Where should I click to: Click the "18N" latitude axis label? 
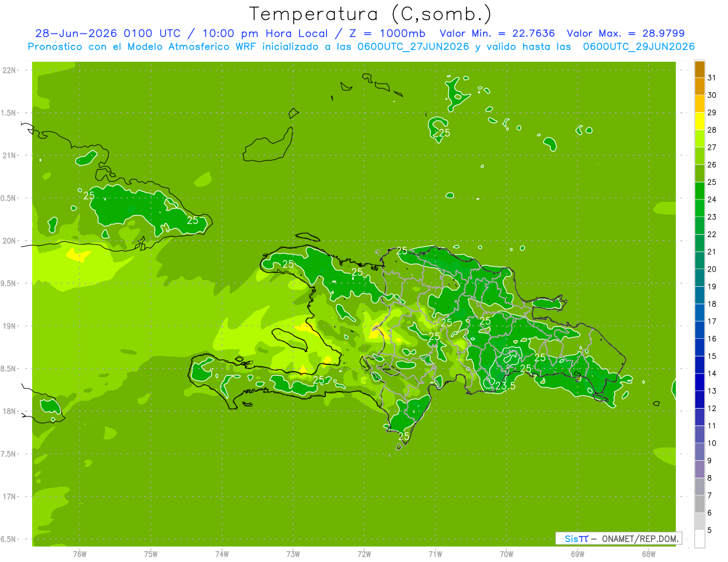pyautogui.click(x=8, y=411)
